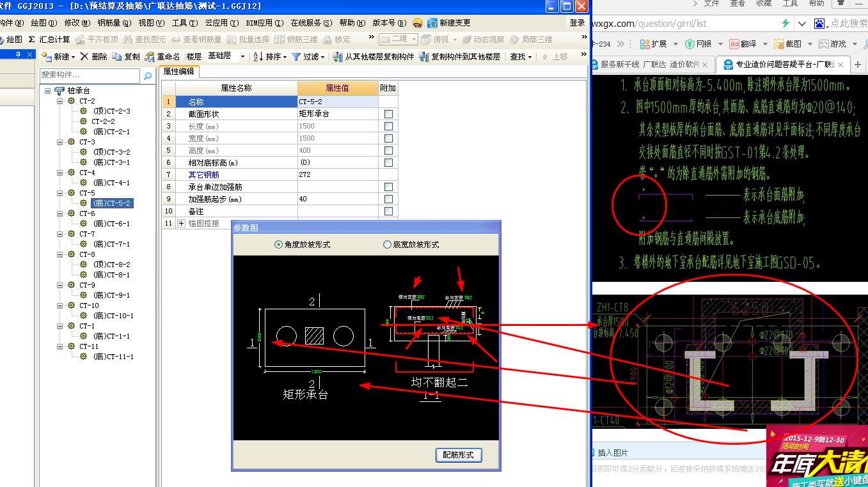The width and height of the screenshot is (868, 487).
Task: Open 过滤 filter options
Action: coord(308,56)
